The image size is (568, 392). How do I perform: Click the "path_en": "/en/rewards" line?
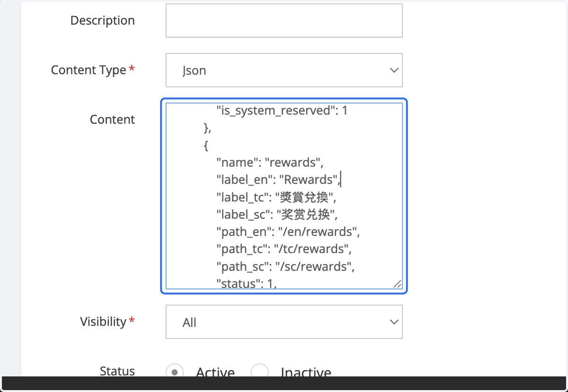point(289,232)
